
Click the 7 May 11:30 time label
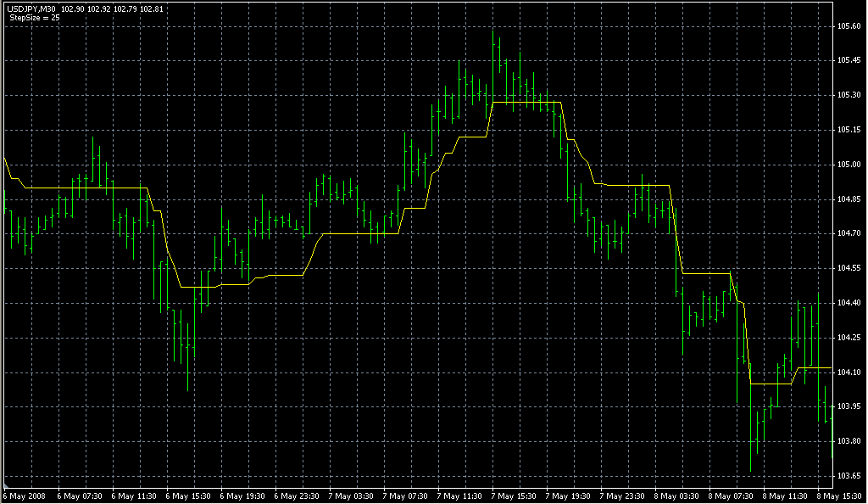459,496
